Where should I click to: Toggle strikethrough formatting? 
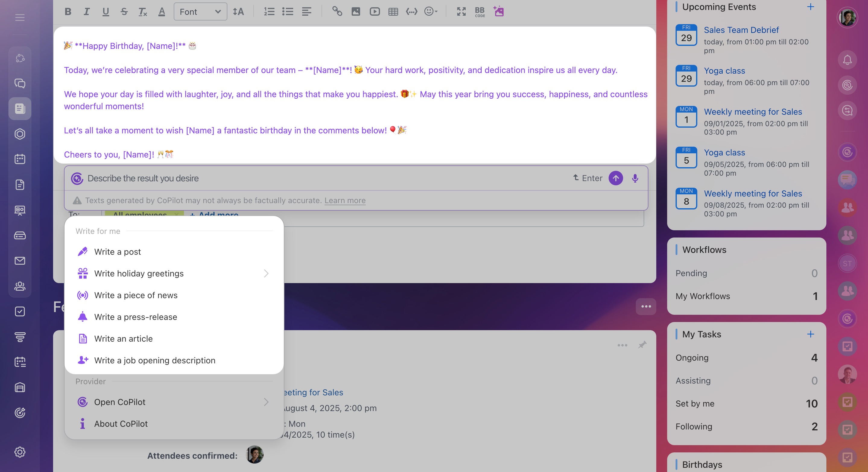click(x=124, y=12)
